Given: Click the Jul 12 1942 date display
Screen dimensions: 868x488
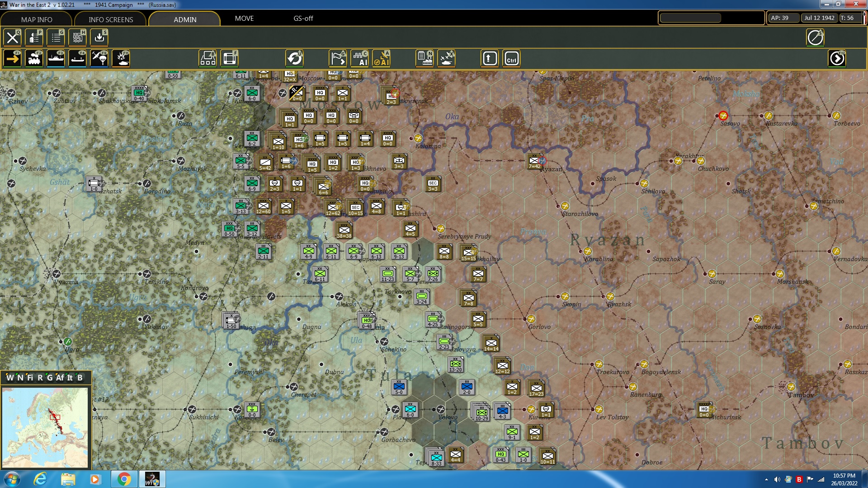Looking at the screenshot, I should pos(820,18).
